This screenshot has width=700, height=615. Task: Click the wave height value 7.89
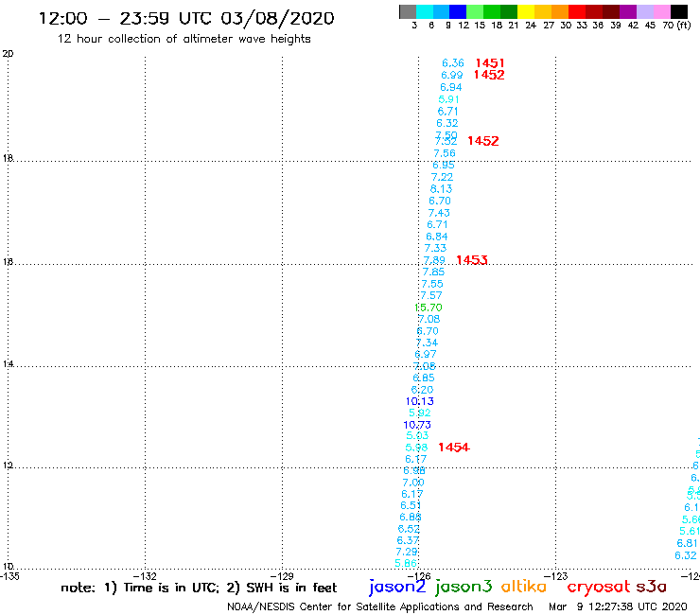click(x=434, y=260)
